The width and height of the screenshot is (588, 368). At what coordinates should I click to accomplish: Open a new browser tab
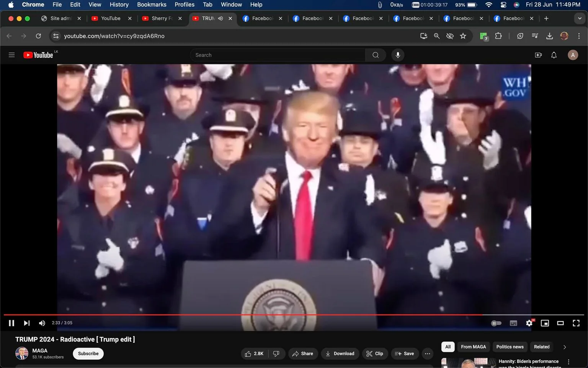546,18
